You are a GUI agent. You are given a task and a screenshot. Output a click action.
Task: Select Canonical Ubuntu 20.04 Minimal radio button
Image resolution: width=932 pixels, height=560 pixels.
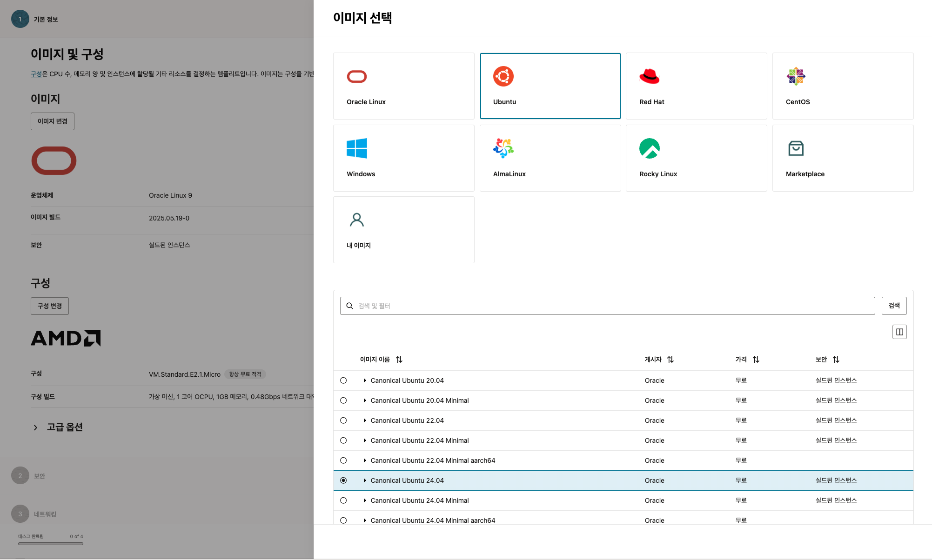tap(343, 400)
